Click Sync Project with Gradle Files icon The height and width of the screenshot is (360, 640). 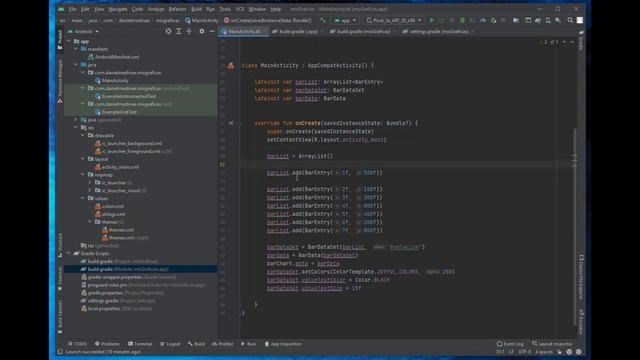538,20
